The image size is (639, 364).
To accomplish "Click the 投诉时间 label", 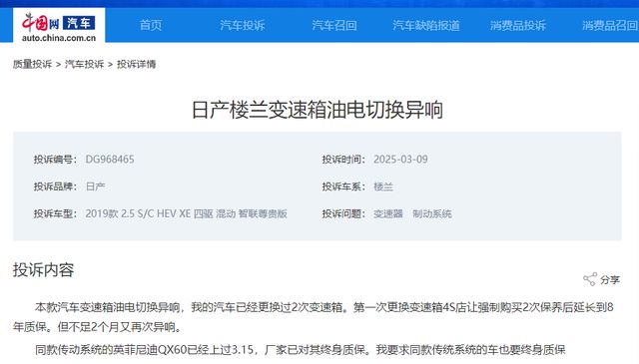I will (343, 160).
